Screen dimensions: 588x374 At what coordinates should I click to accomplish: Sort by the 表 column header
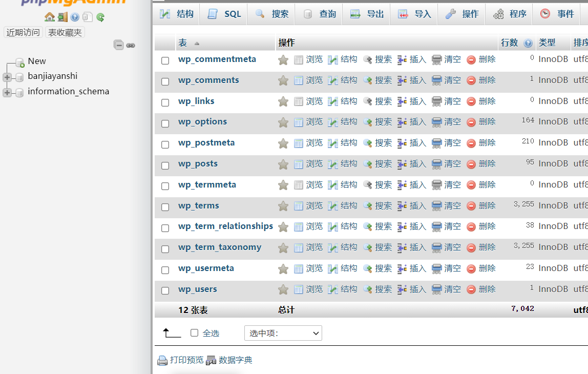[183, 43]
